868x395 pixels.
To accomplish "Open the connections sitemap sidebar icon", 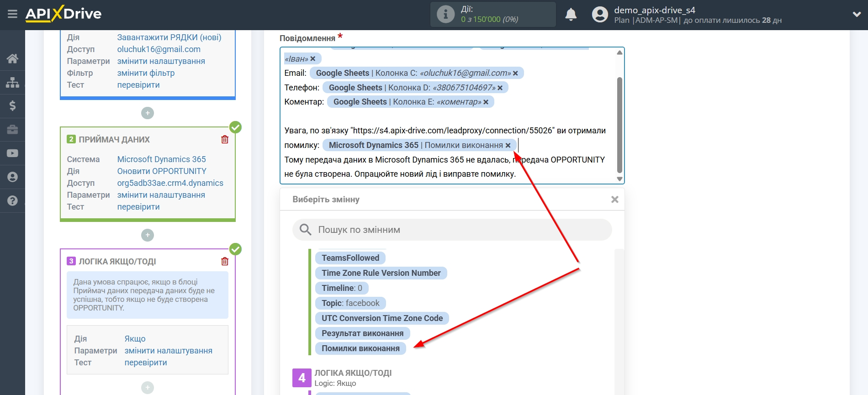I will click(12, 82).
